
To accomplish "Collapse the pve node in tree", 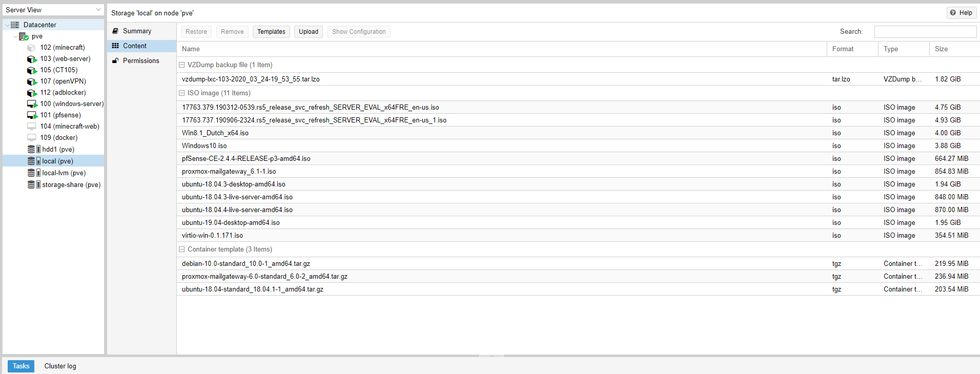I will pyautogui.click(x=15, y=36).
